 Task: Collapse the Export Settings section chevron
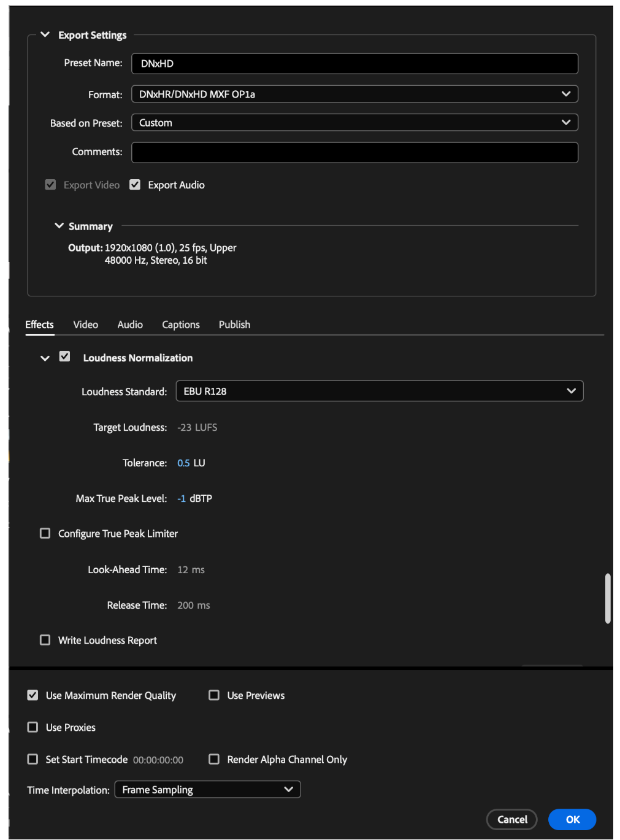tap(45, 34)
